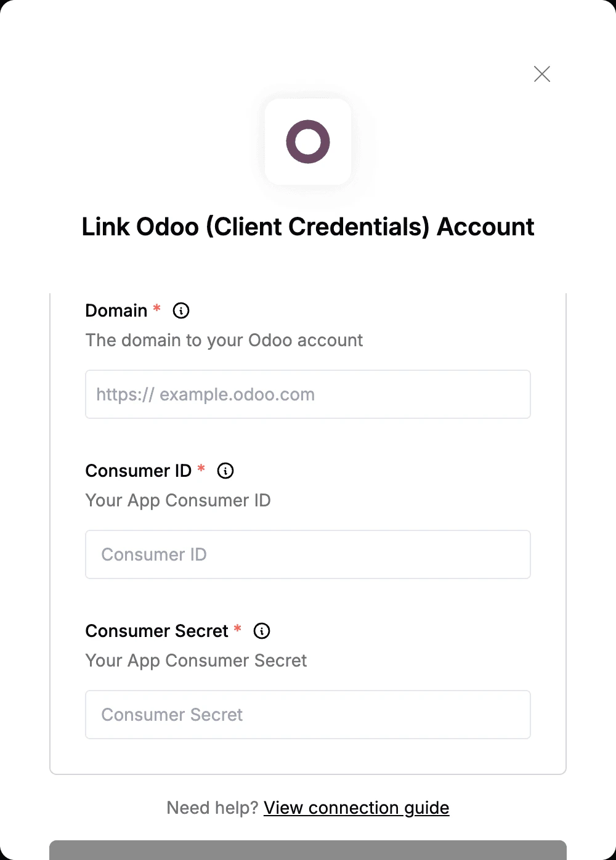Open the Consumer ID info icon
Image resolution: width=616 pixels, height=860 pixels.
[225, 471]
